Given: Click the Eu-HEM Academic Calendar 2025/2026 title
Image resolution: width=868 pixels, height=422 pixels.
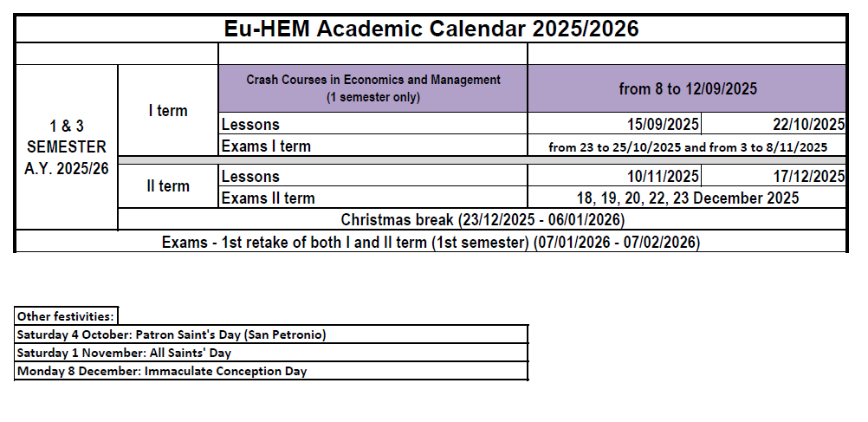Looking at the screenshot, I should 431,29.
